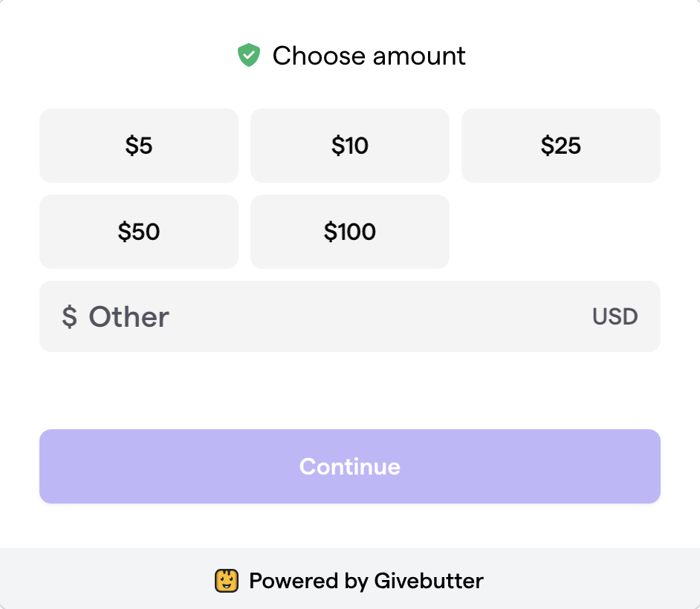Click the number in the $5 tile

[143, 146]
